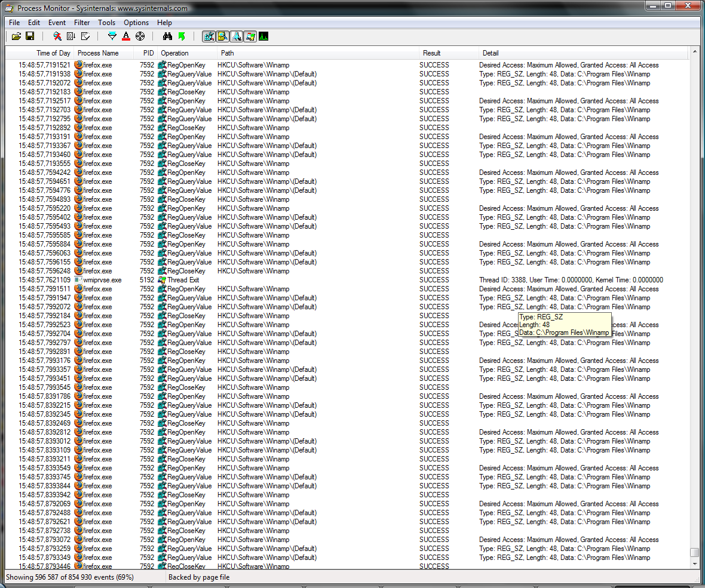The image size is (705, 588).
Task: Sort by the Detail column header
Action: [x=583, y=53]
